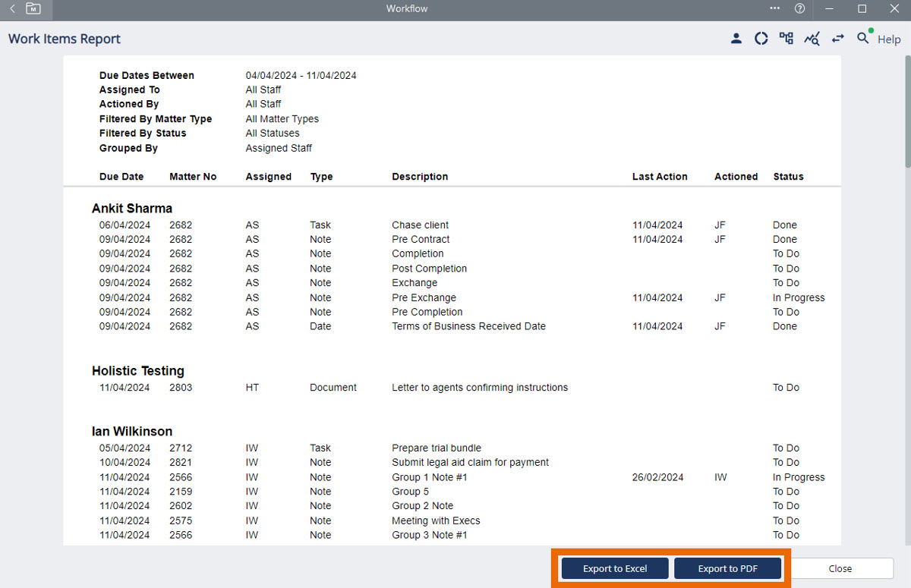Click the two-way swap arrows icon
This screenshot has height=588, width=911.
(x=837, y=39)
